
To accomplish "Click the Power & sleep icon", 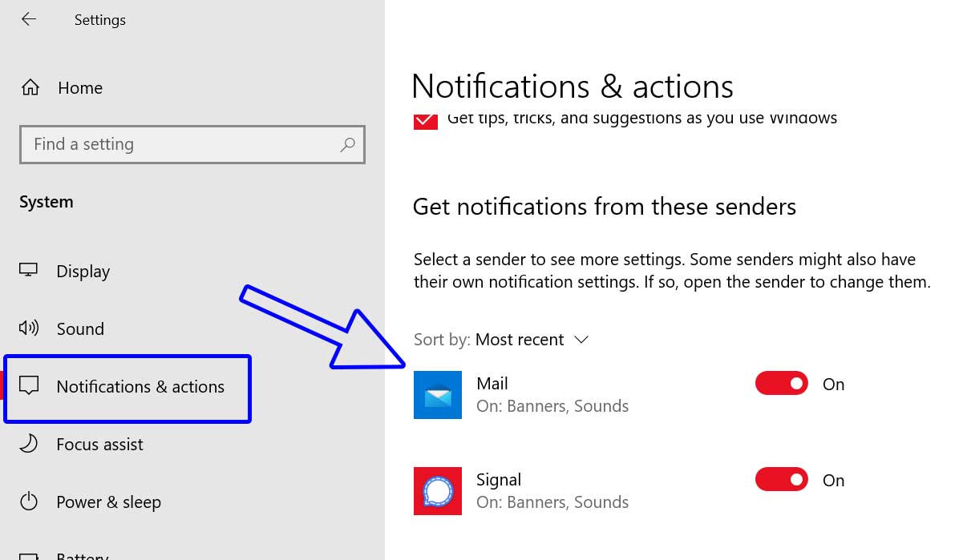I will pyautogui.click(x=28, y=502).
